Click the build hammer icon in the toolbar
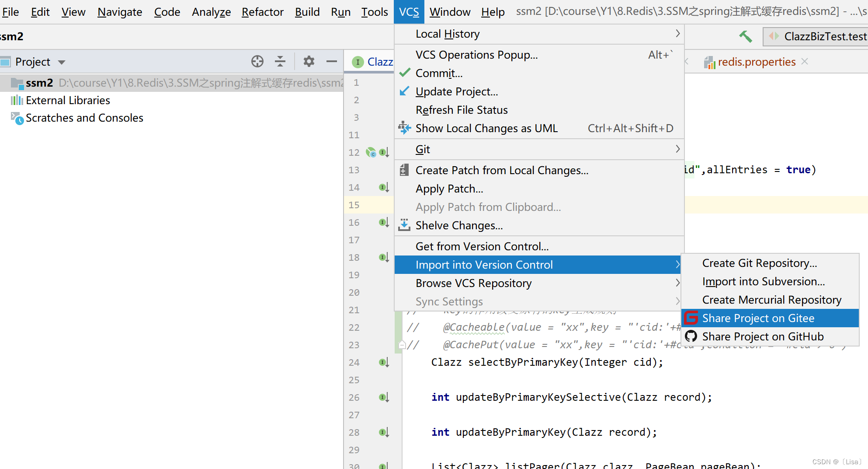This screenshot has height=469, width=868. (745, 36)
